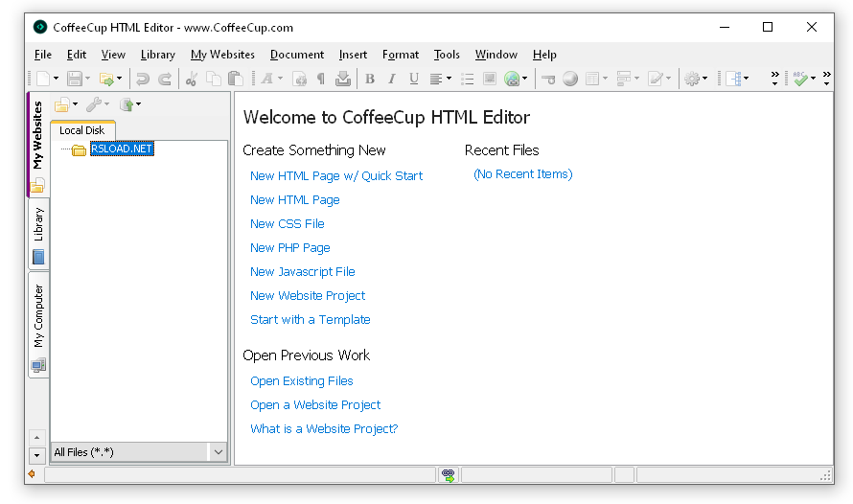Image resolution: width=853 pixels, height=504 pixels.
Task: Click the round gray sphere button icon
Action: click(570, 79)
